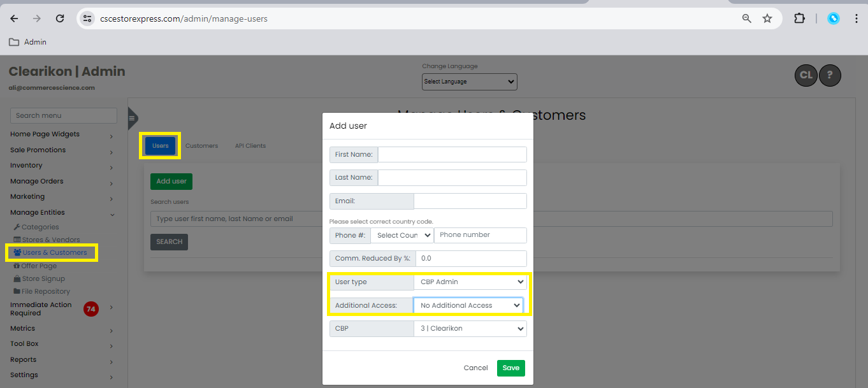This screenshot has height=388, width=868.
Task: Bookmark this page with star icon
Action: [767, 18]
